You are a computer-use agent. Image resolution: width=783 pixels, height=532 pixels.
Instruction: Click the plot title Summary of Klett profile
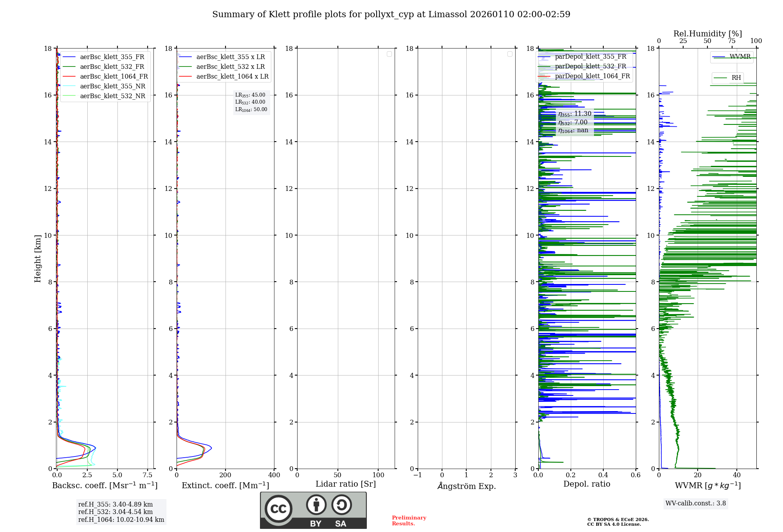(391, 14)
